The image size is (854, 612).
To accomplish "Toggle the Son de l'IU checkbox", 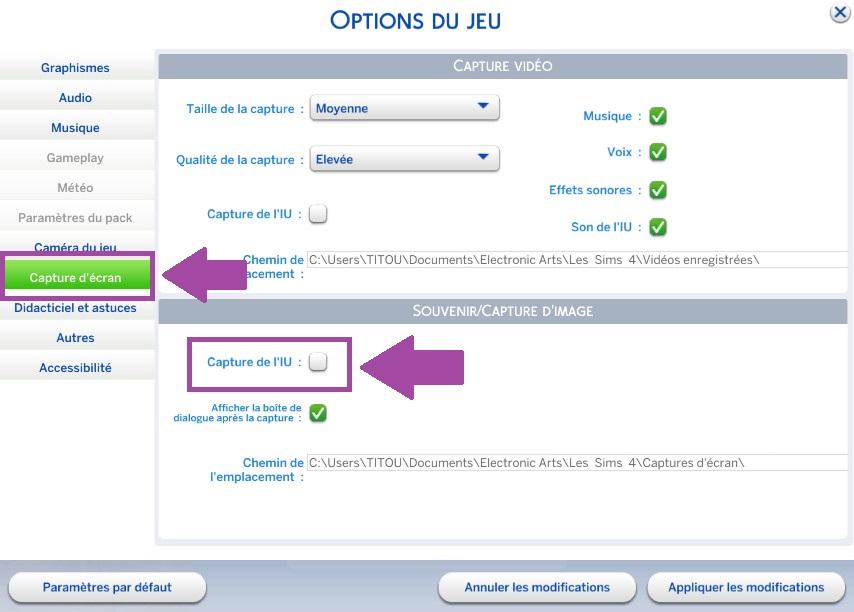I will point(658,227).
